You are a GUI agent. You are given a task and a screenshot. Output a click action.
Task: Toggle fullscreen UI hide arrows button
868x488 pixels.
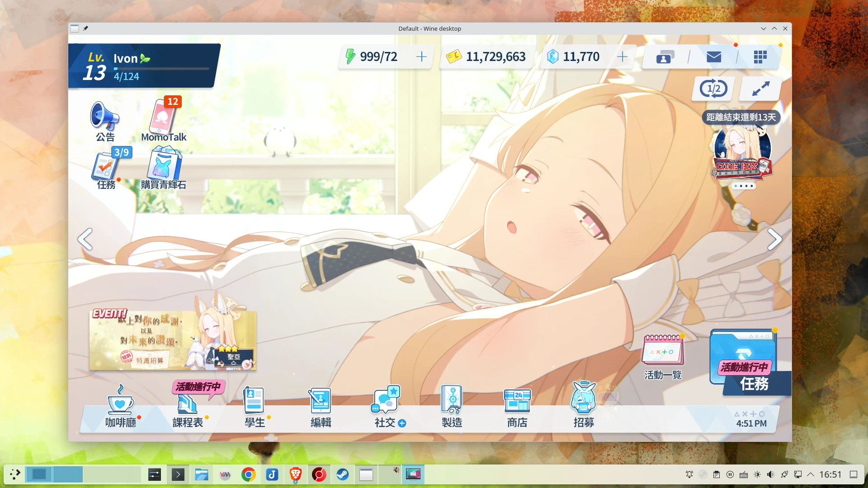760,89
